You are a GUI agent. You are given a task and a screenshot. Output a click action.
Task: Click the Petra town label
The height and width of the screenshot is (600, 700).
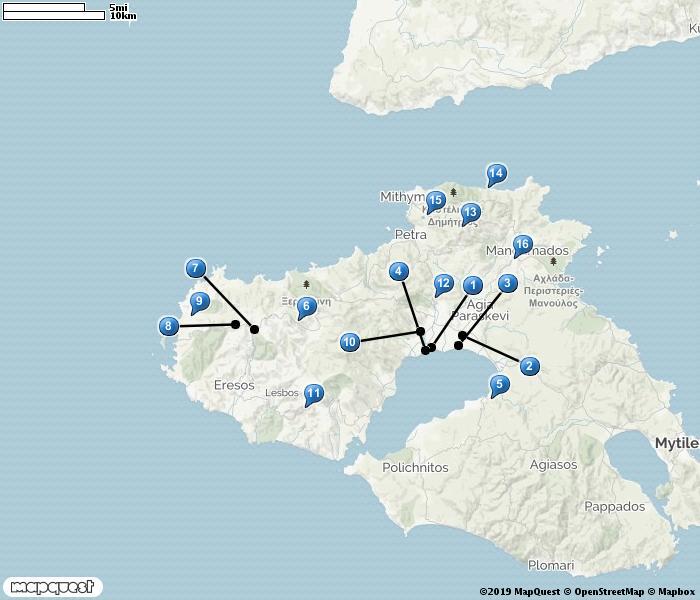(x=411, y=234)
